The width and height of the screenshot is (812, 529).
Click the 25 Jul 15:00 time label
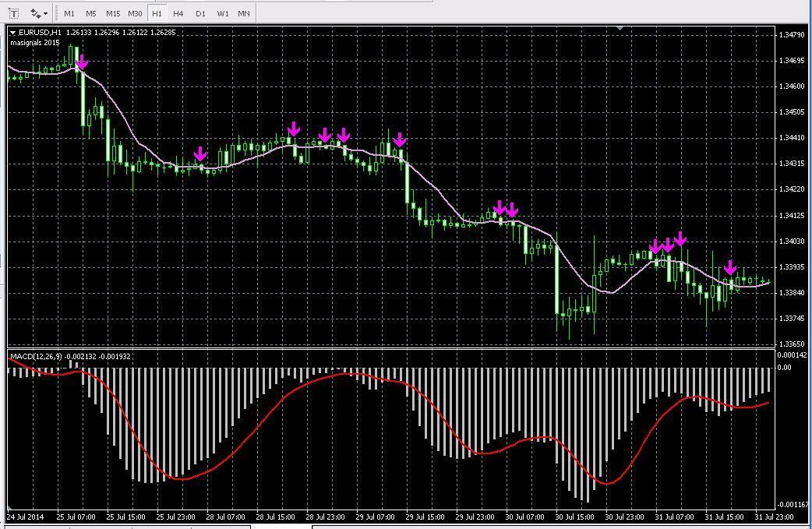125,517
